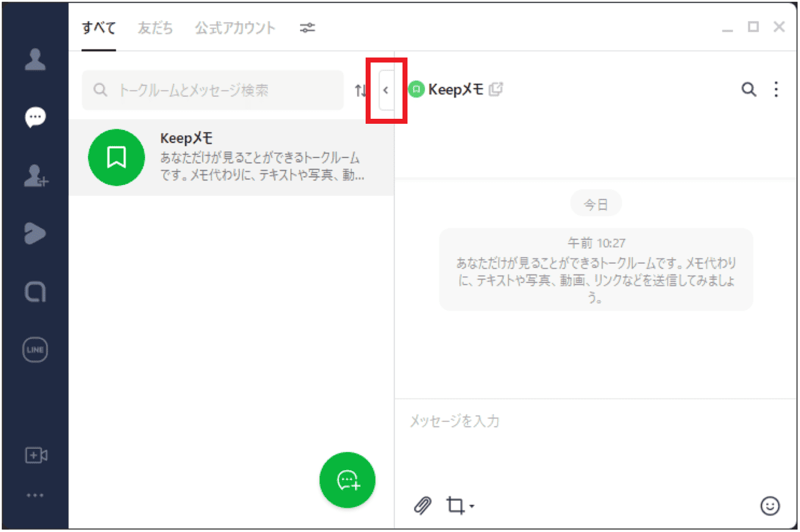Close the LINE window
This screenshot has width=800, height=532.
[779, 27]
